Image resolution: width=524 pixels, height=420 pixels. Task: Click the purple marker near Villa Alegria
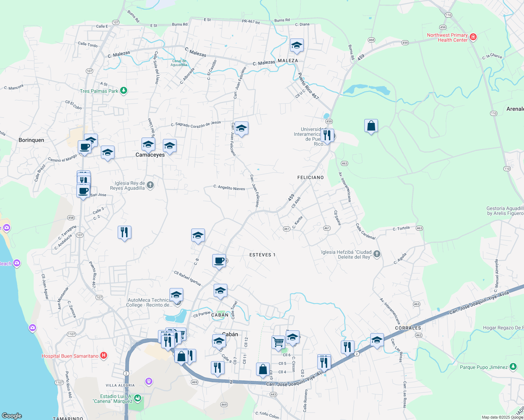pos(149,381)
